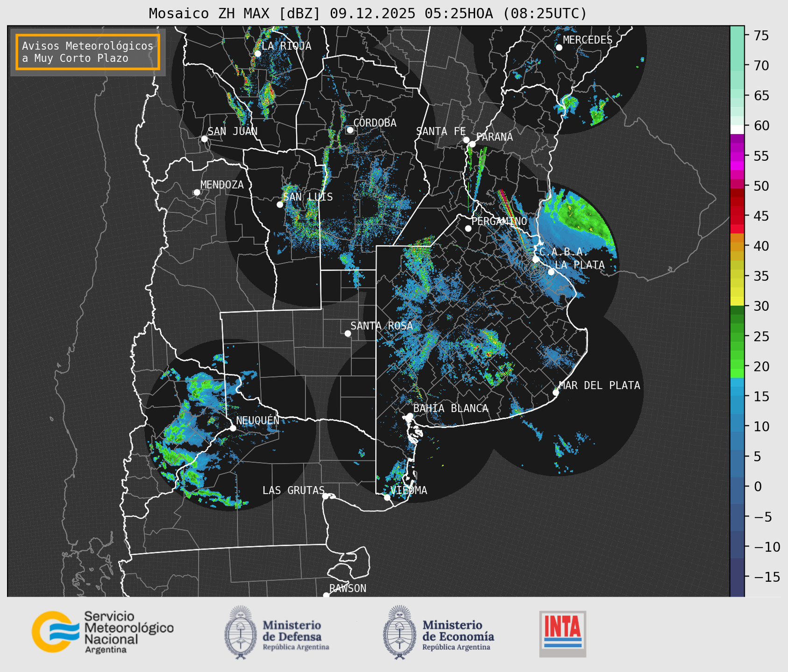This screenshot has height=672, width=788.
Task: Click the MERCEDES city marker dot
Action: tap(559, 47)
